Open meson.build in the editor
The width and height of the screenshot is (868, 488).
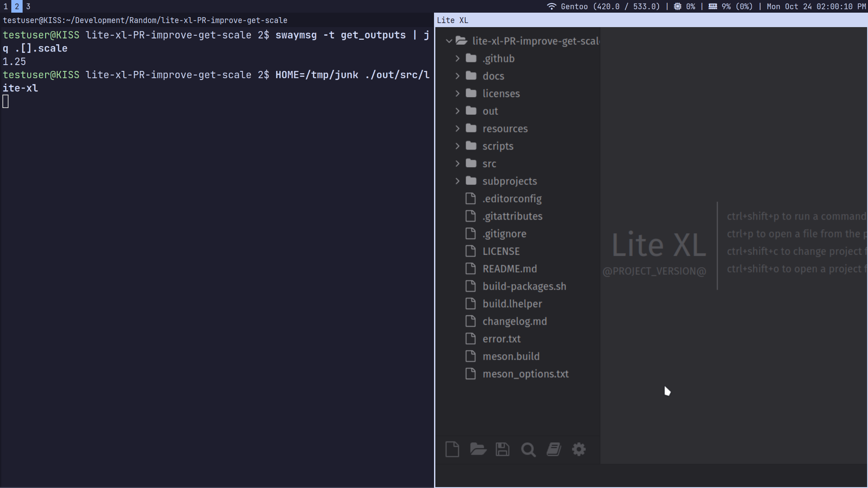[511, 356]
